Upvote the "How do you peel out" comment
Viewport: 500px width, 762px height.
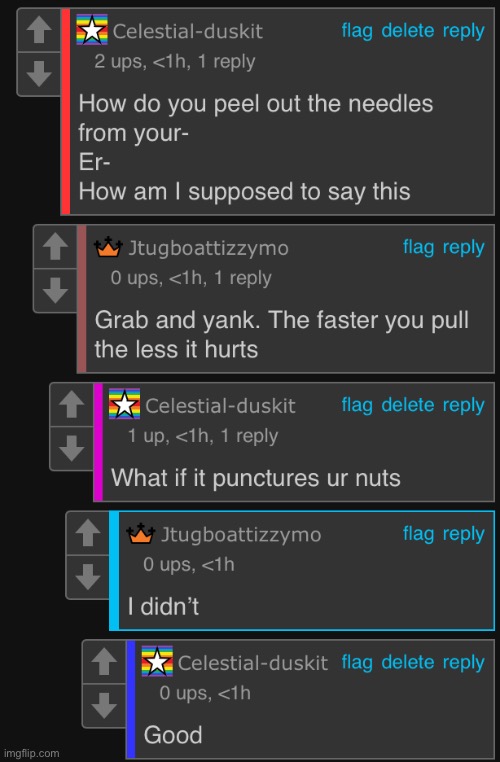pyautogui.click(x=39, y=30)
